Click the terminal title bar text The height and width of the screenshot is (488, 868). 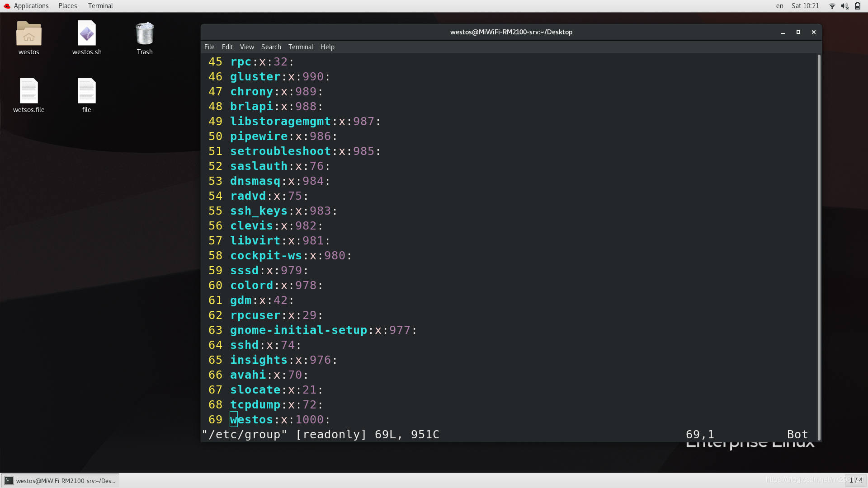[511, 32]
